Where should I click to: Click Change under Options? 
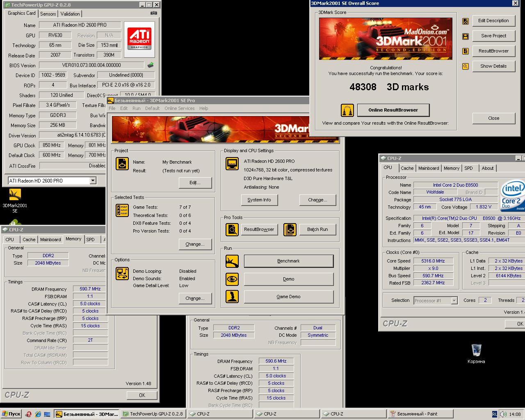coord(195,298)
